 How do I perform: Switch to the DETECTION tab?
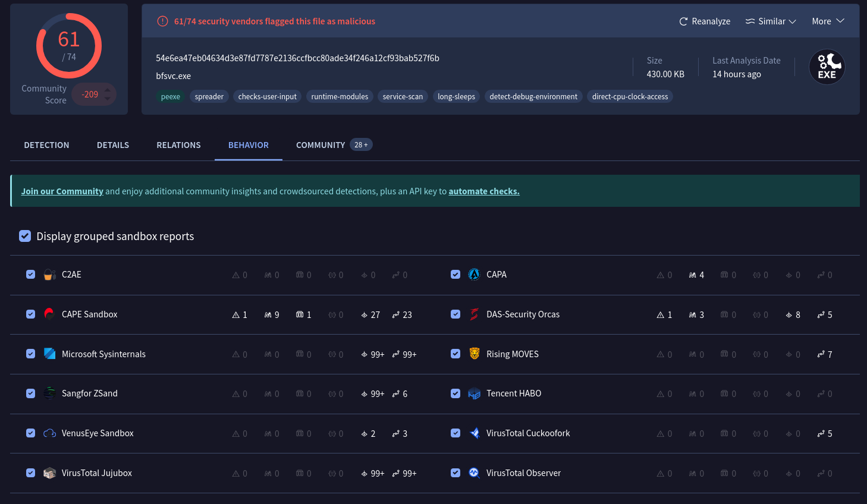coord(46,145)
